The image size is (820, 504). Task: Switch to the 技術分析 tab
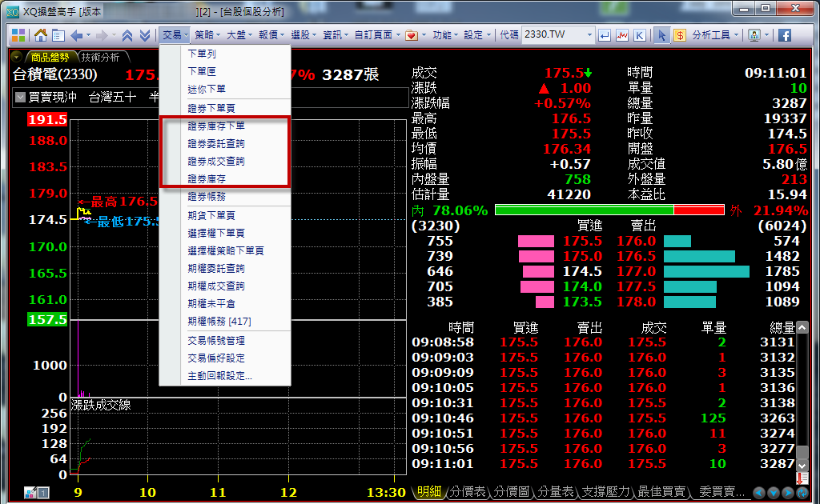100,58
